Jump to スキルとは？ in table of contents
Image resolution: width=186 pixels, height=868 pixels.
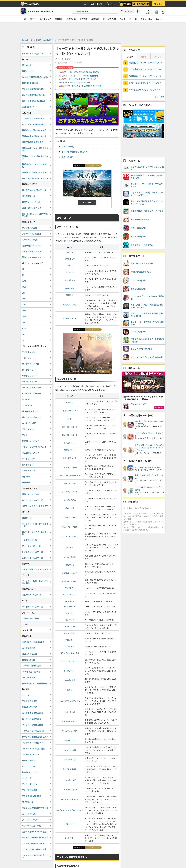(68, 157)
